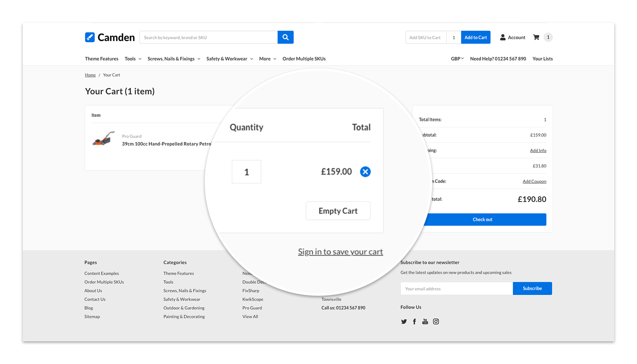Click the Camden logo icon
Screen dimensions: 637x364
click(x=90, y=37)
